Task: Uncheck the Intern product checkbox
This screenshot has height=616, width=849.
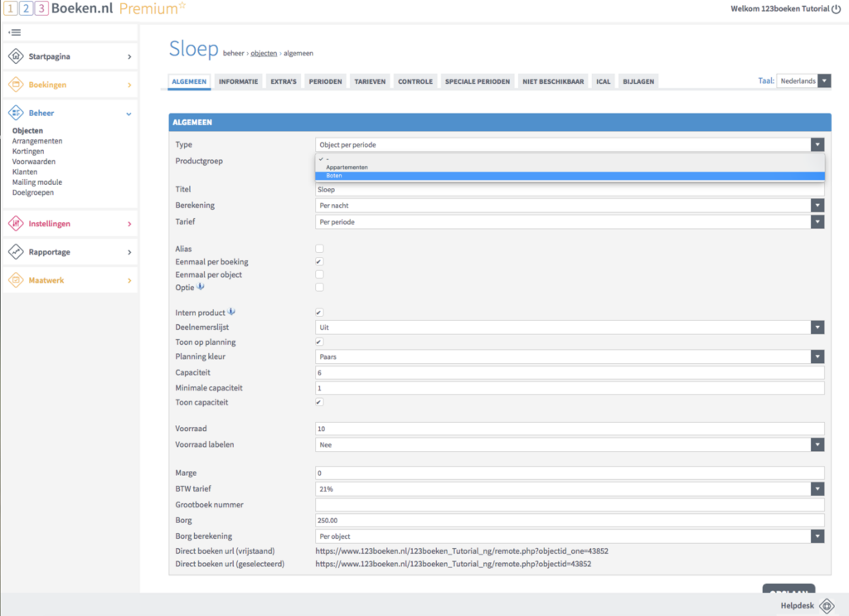Action: 319,313
